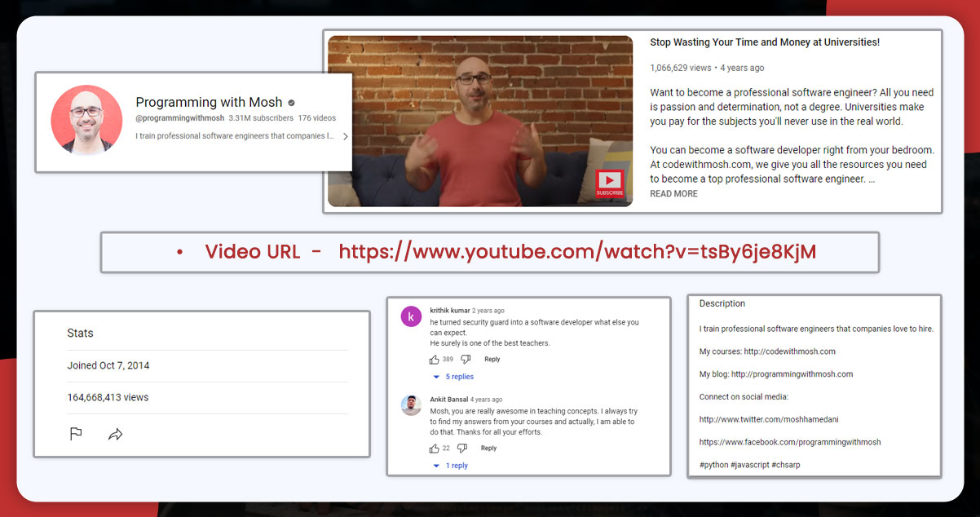The width and height of the screenshot is (980, 517).
Task: Click Ankit Bansal's profile avatar
Action: 411,405
